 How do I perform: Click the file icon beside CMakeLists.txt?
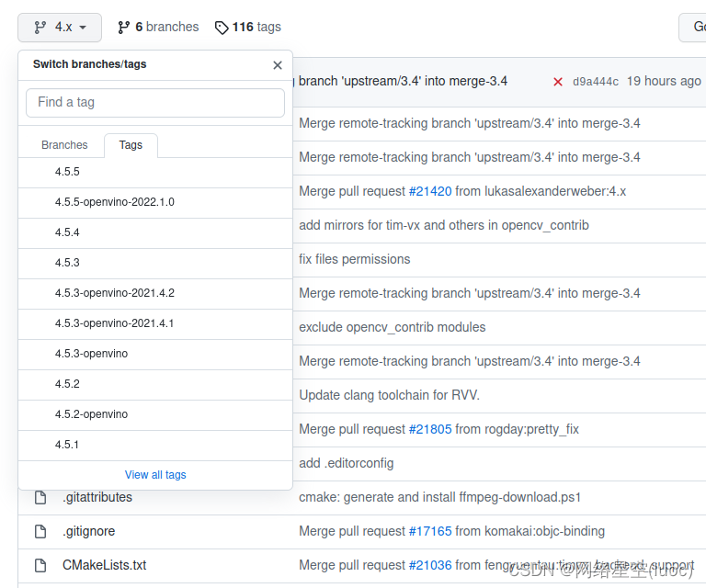click(x=40, y=566)
